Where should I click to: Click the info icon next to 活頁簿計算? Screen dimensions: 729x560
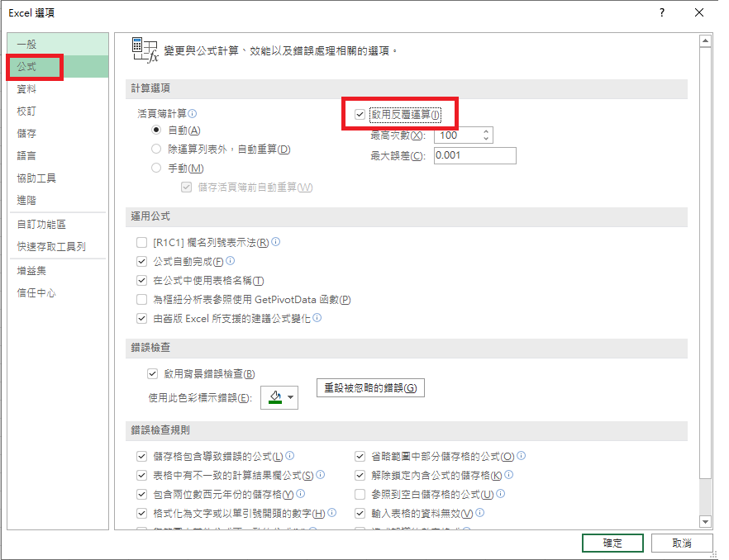click(193, 113)
